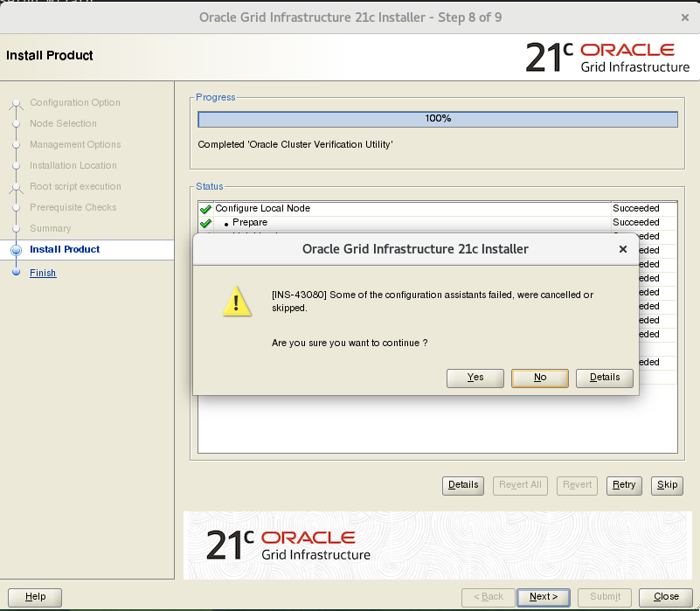Select Node Selection step in sidebar
This screenshot has height=611, width=700.
point(63,123)
